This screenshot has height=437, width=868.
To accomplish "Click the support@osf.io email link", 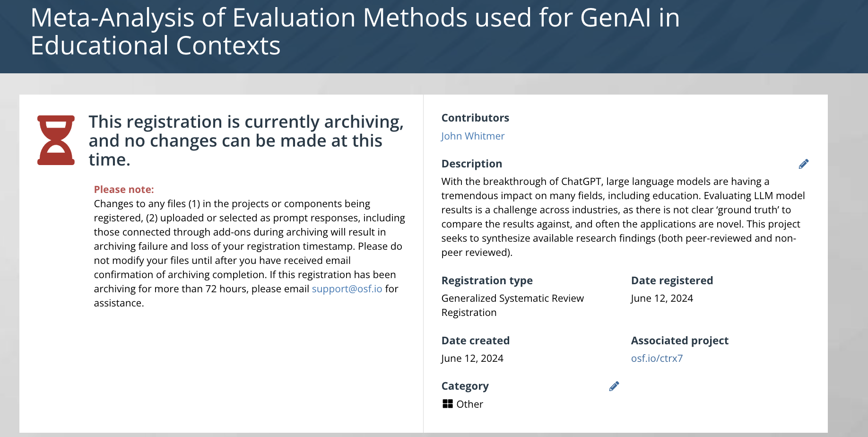I will [347, 289].
